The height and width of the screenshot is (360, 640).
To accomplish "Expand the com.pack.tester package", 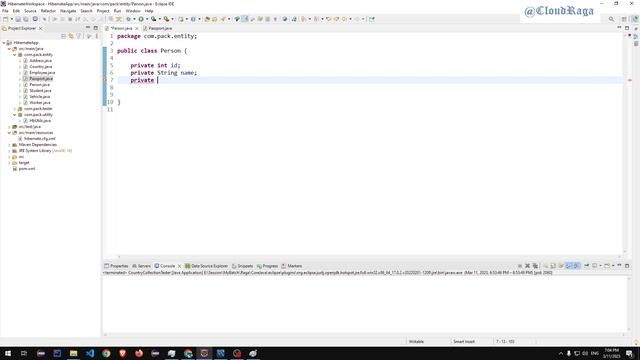I will (x=15, y=109).
